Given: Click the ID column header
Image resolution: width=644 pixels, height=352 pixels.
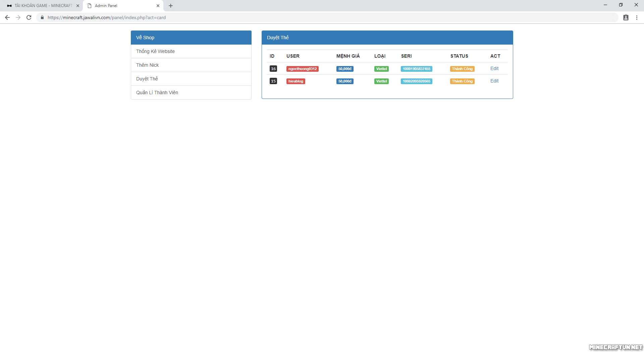Looking at the screenshot, I should [272, 56].
